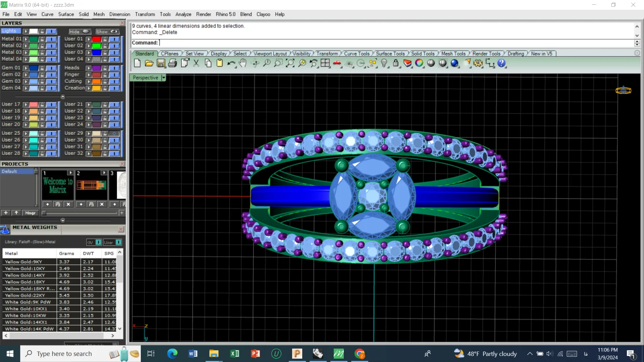Click the Print icon in the toolbar

173,63
